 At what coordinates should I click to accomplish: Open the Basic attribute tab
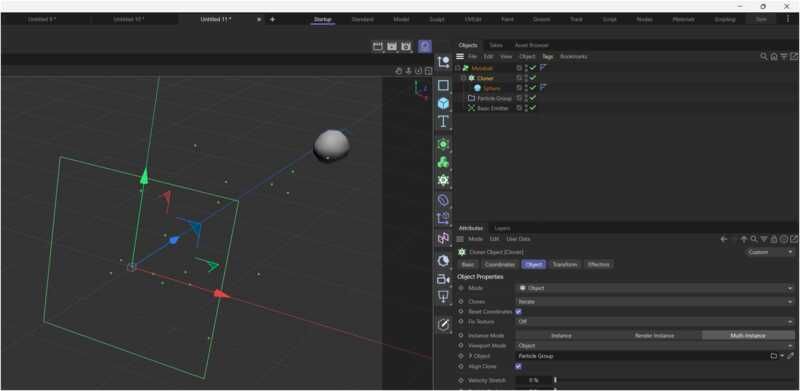[x=468, y=264]
